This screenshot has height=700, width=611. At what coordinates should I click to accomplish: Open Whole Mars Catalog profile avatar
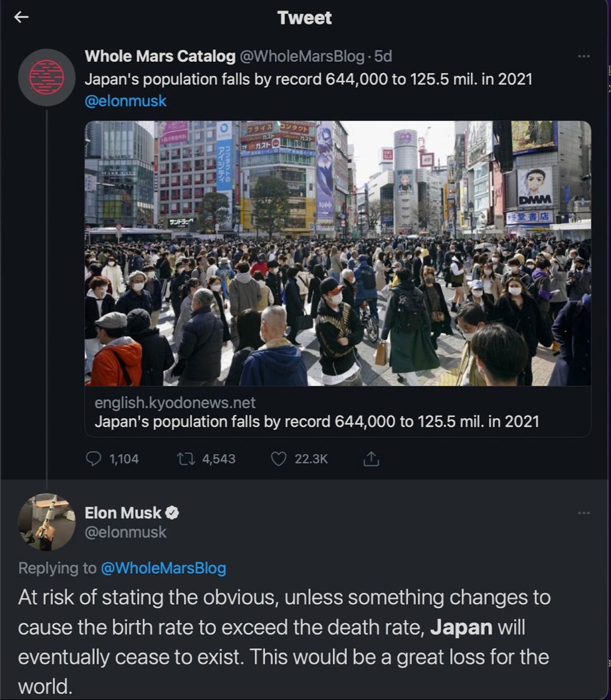[47, 77]
